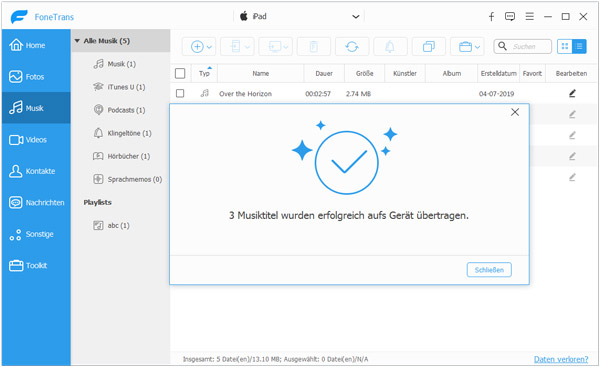Viewport: 600px width, 367px height.
Task: Click the refresh icon in toolbar
Action: (x=352, y=47)
